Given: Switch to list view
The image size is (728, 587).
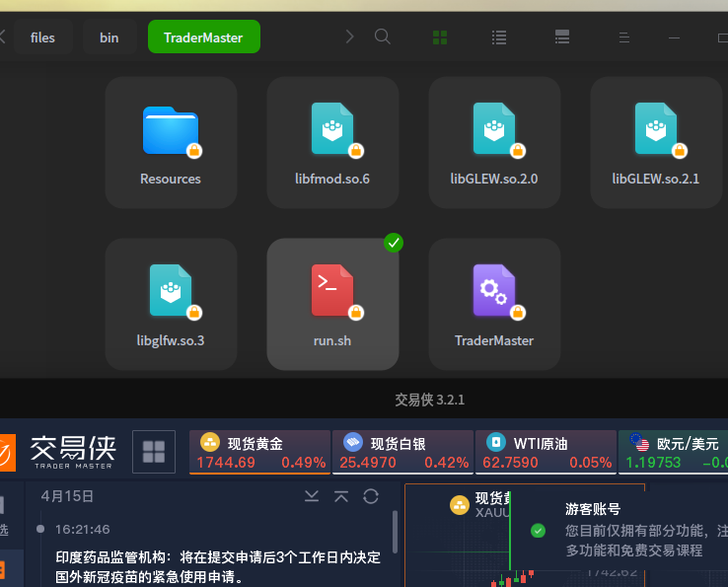Looking at the screenshot, I should click(499, 37).
